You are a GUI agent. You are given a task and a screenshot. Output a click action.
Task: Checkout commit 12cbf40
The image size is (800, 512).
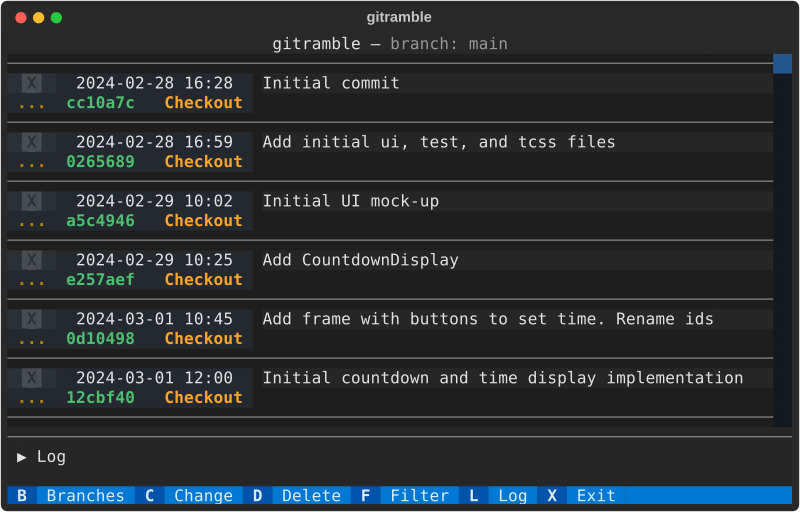click(x=204, y=398)
